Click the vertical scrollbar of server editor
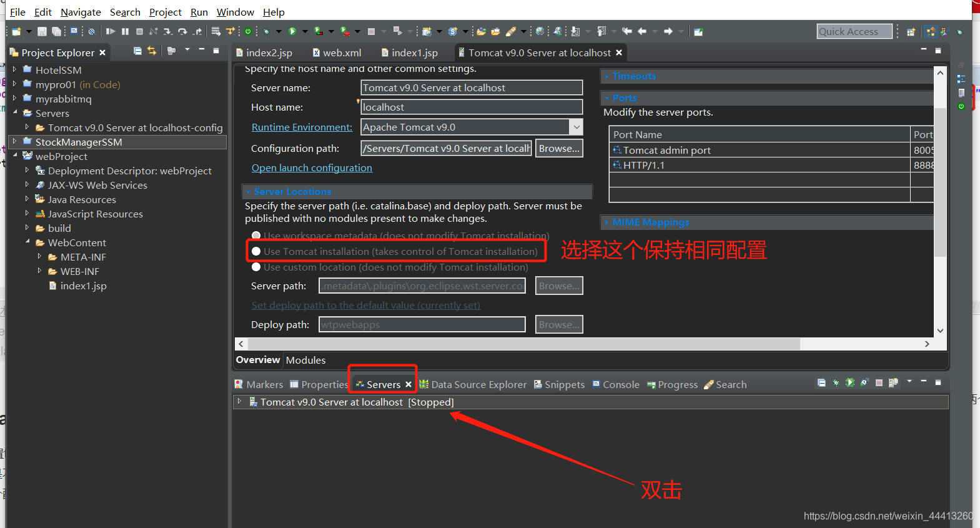This screenshot has width=980, height=528. [x=940, y=181]
